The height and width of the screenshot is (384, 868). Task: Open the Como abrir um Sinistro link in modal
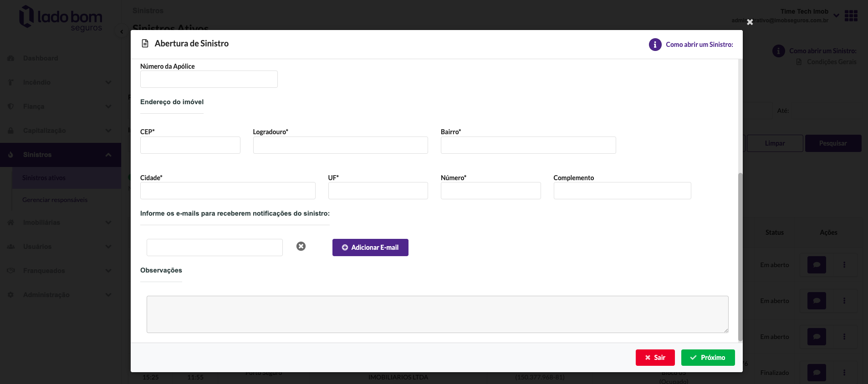point(699,45)
